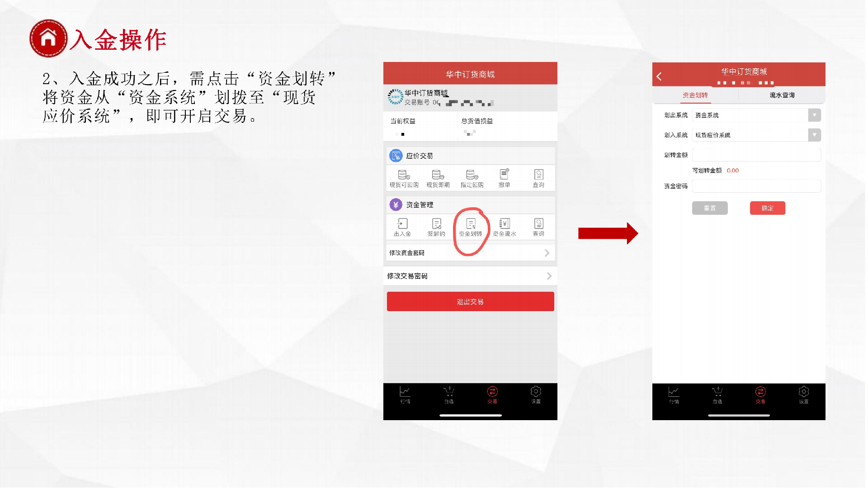The height and width of the screenshot is (488, 868).
Task: Open 资金划转 icon in 资金管理
Action: tap(471, 227)
